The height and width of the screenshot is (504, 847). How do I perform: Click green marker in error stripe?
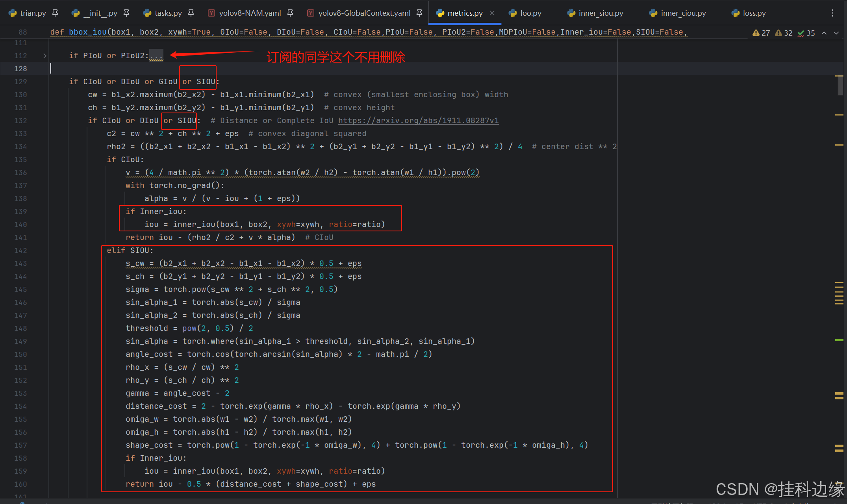(839, 340)
